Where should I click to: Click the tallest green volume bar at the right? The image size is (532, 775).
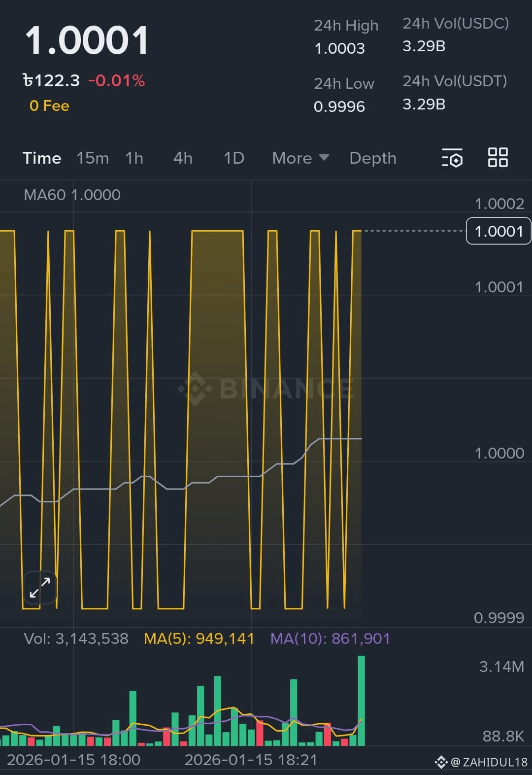[x=361, y=701]
